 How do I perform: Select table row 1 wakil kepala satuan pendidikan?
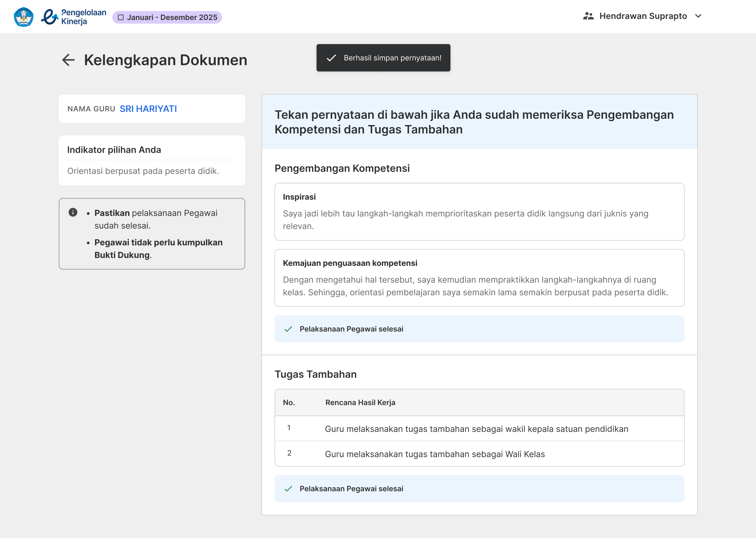coord(479,429)
